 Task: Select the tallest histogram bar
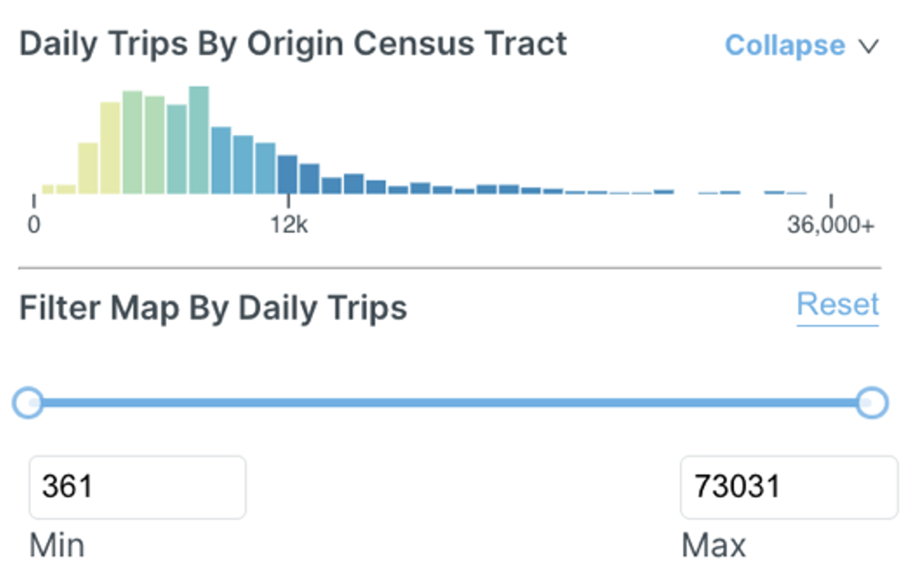[199, 140]
